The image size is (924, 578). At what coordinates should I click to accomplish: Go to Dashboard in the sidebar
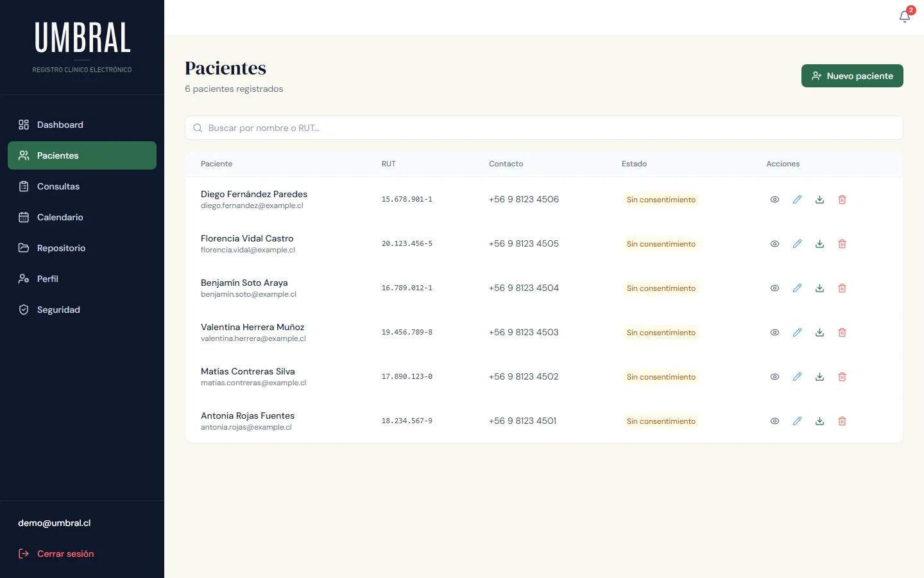[x=82, y=125]
